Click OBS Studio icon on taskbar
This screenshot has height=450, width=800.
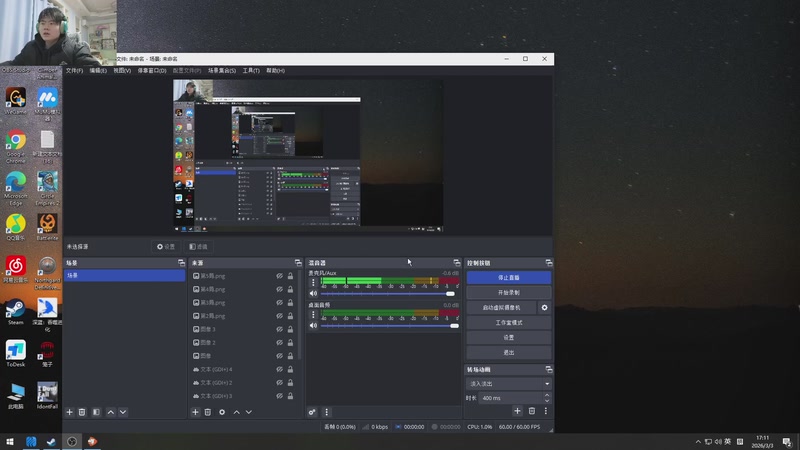click(71, 442)
